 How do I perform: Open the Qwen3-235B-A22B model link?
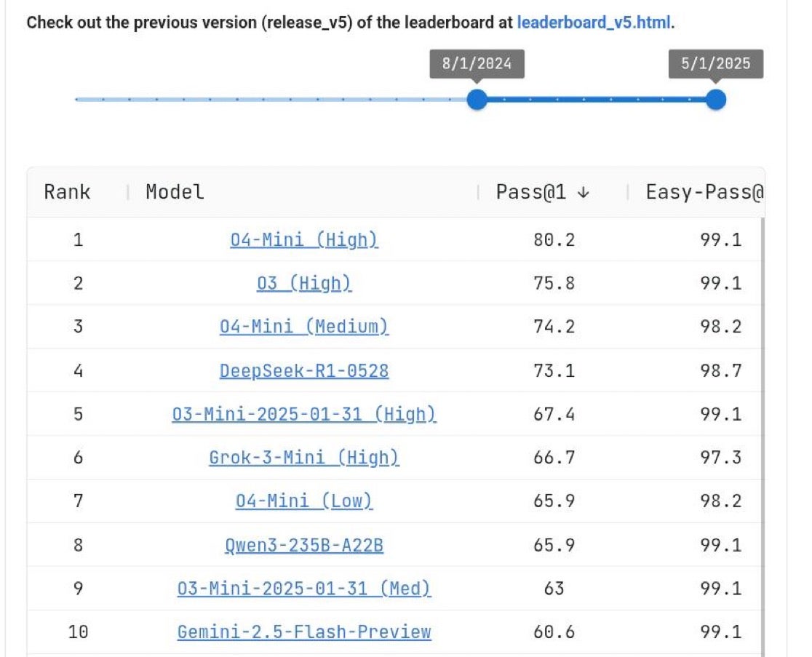click(x=303, y=545)
